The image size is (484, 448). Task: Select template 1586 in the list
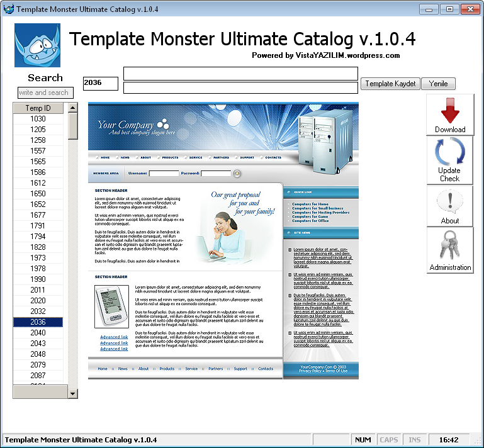click(38, 172)
